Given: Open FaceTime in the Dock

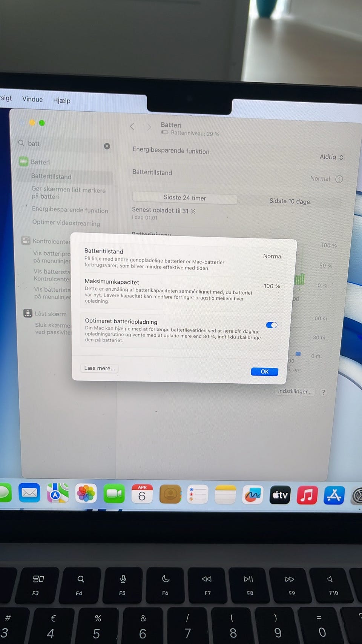Looking at the screenshot, I should (114, 493).
